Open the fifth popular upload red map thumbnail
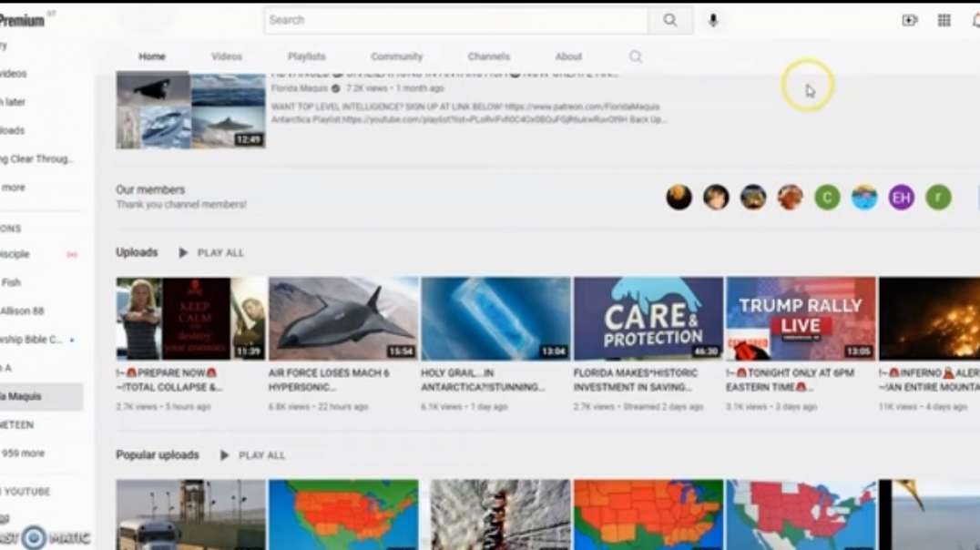 [801, 515]
